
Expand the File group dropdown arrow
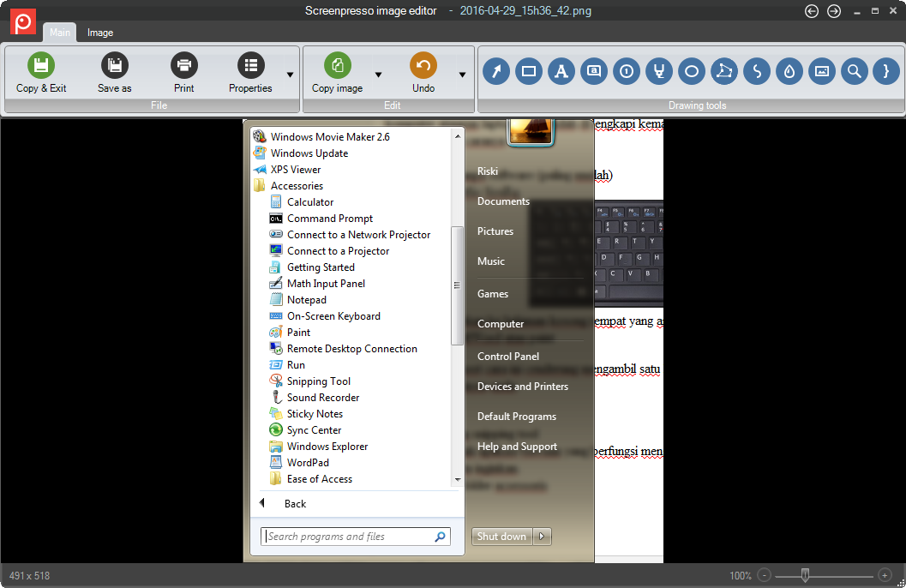point(290,75)
